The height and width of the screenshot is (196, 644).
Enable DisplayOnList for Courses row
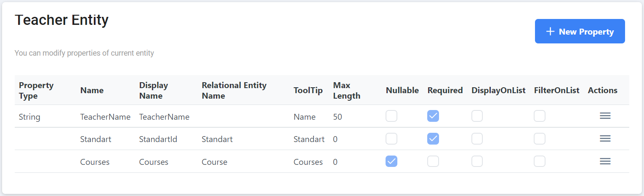pyautogui.click(x=477, y=161)
